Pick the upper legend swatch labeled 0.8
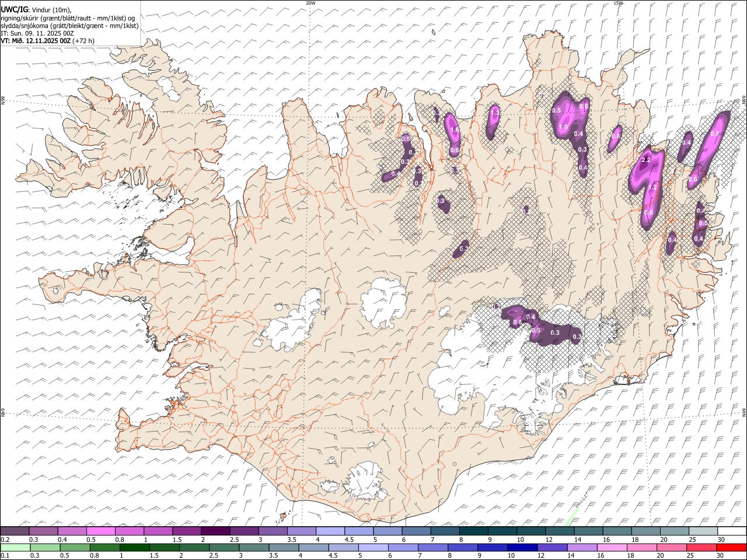747x560 pixels. [129, 531]
